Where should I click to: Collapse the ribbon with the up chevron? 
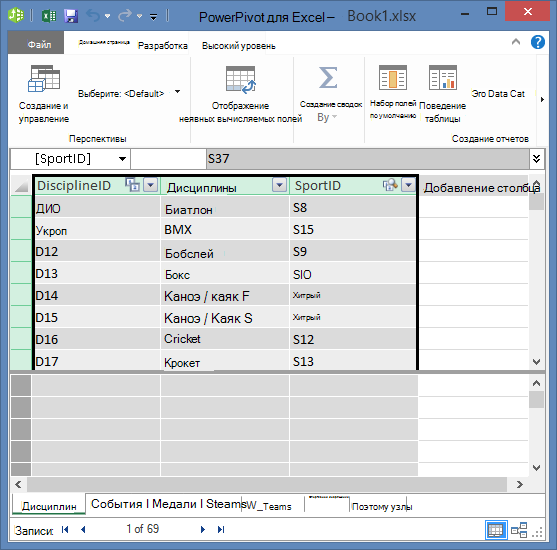click(516, 42)
